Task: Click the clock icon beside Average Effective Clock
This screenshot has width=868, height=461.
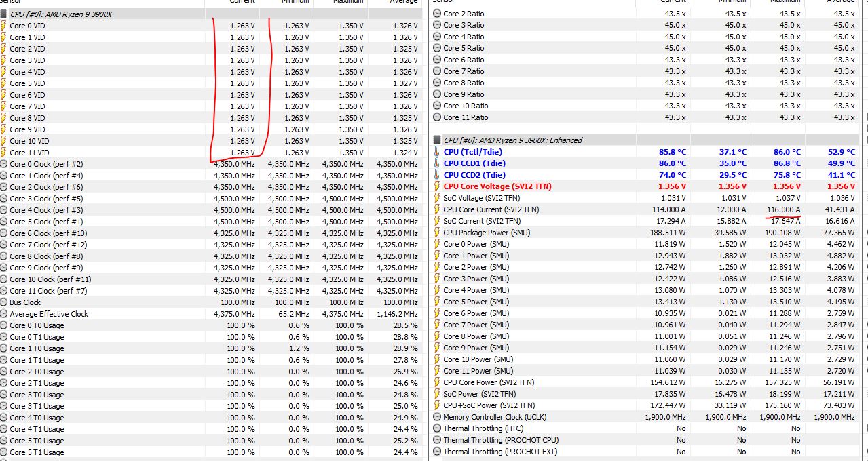Action: point(3,314)
